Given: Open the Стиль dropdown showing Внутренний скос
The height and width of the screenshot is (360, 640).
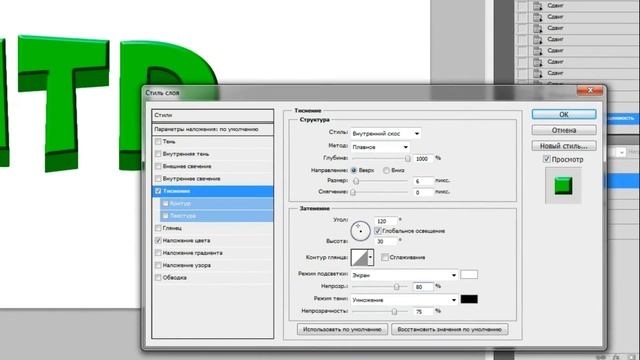Looking at the screenshot, I should coord(386,133).
